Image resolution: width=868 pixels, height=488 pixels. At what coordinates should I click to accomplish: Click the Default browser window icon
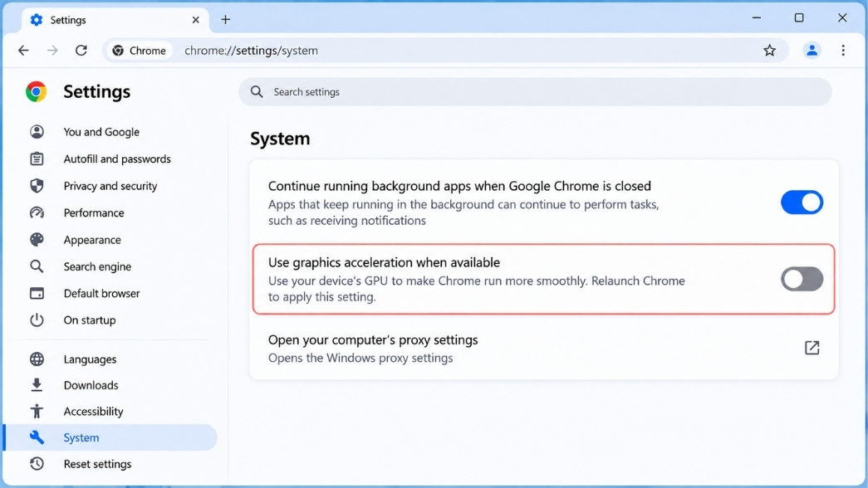[x=37, y=293]
